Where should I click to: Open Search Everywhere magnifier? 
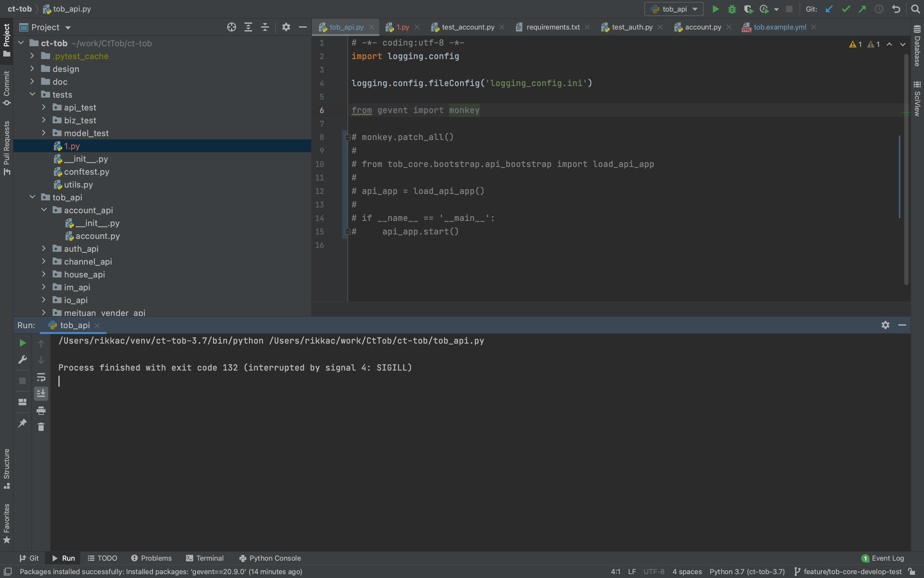[x=915, y=9]
